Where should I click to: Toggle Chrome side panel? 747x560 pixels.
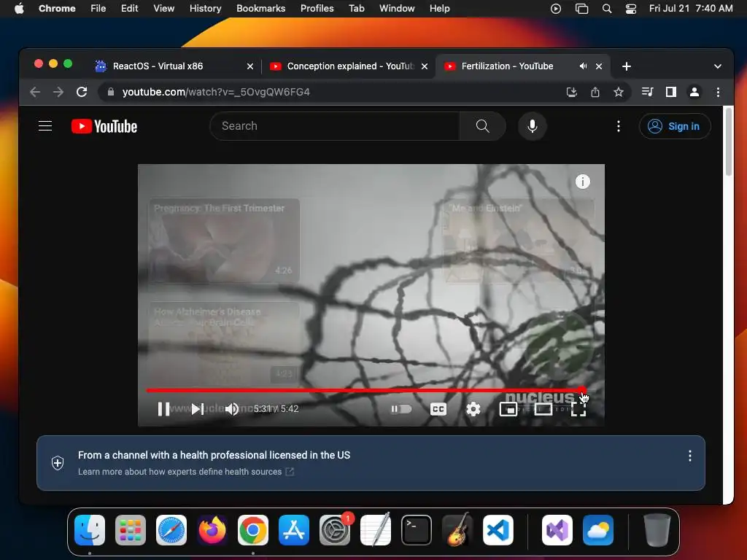(x=671, y=92)
